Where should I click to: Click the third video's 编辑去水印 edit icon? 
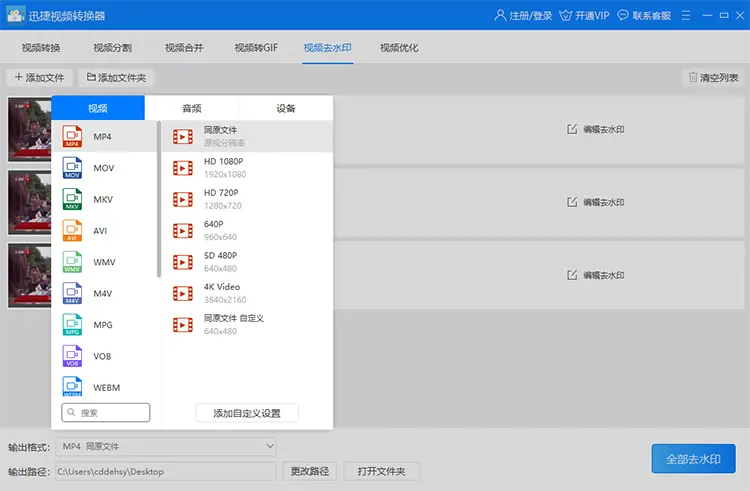pyautogui.click(x=572, y=275)
